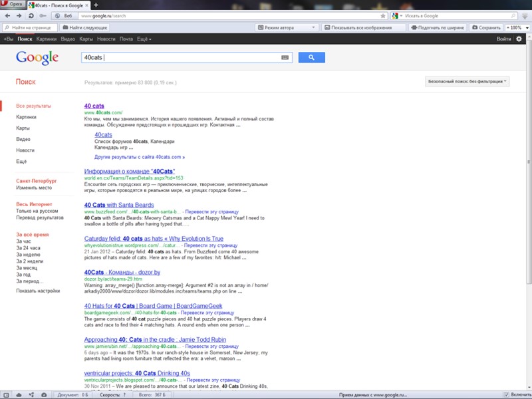This screenshot has width=532, height=399.
Task: Select Картинки in the black Google bar
Action: click(x=47, y=39)
